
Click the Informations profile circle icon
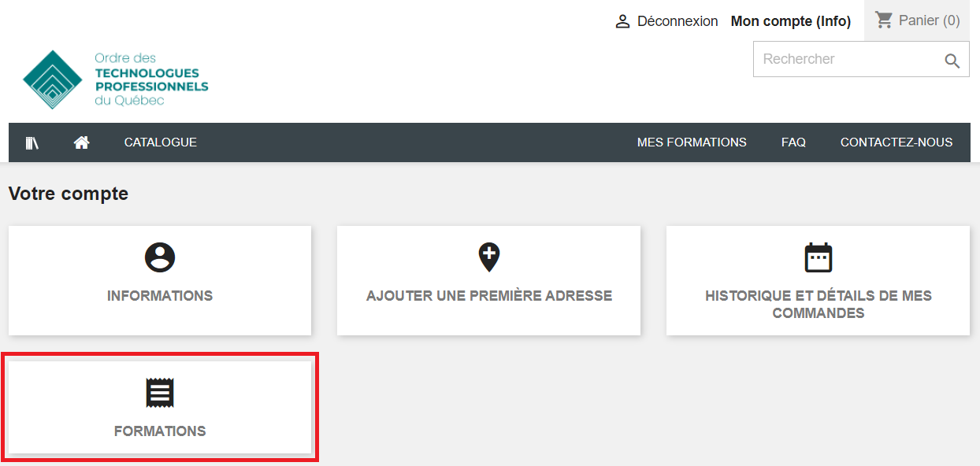point(160,257)
